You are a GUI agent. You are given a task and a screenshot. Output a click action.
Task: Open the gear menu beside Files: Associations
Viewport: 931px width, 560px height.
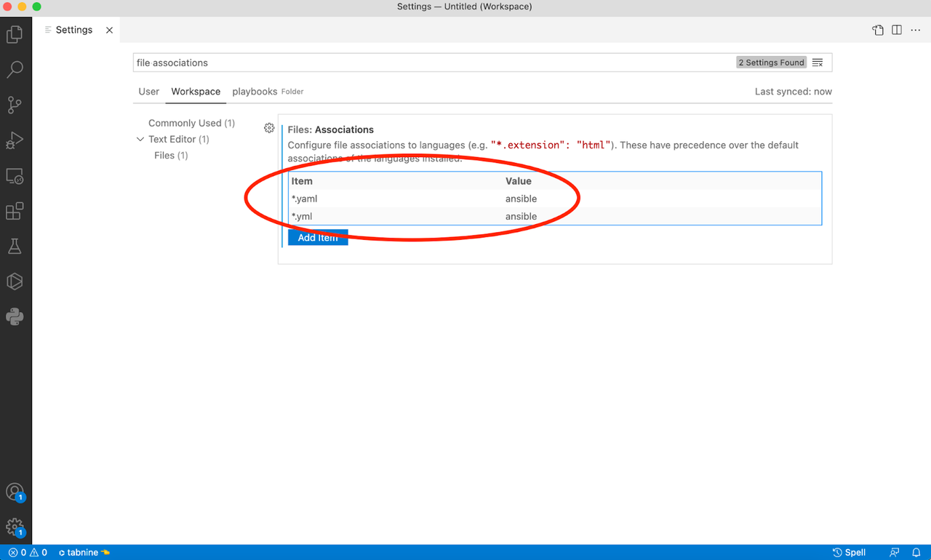(x=269, y=128)
